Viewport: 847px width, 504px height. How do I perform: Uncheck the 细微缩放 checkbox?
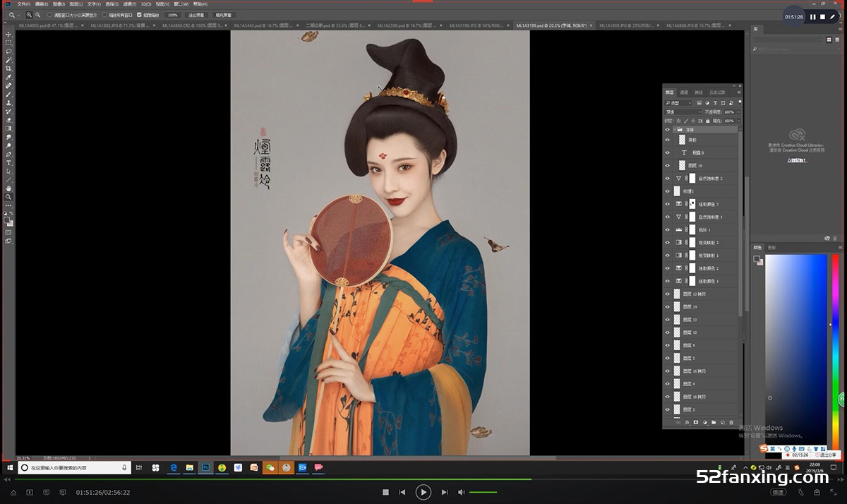[139, 15]
